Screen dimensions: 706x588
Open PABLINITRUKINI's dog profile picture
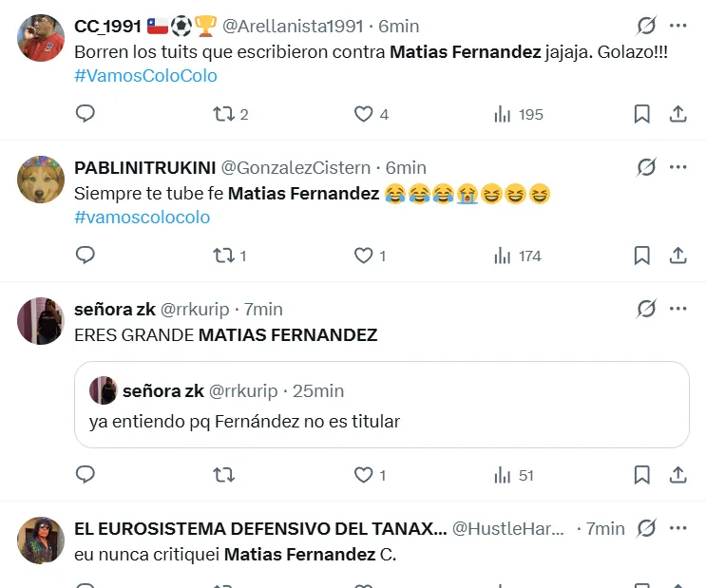pos(40,178)
